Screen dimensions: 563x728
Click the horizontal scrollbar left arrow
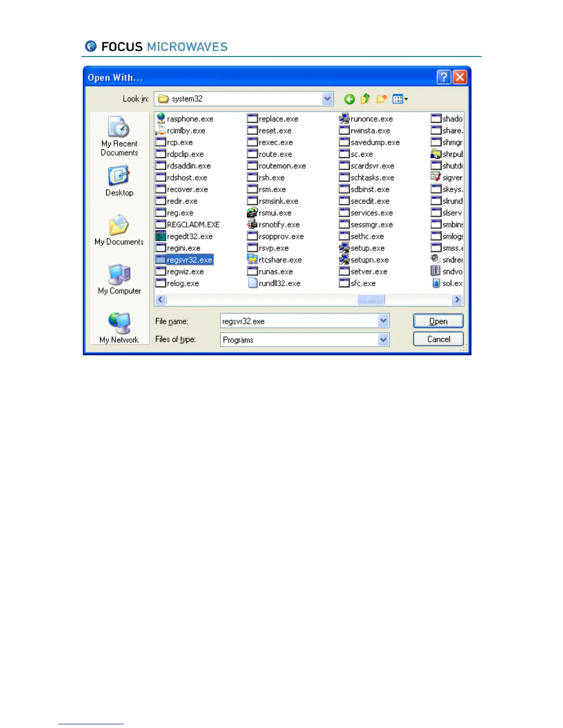(161, 300)
